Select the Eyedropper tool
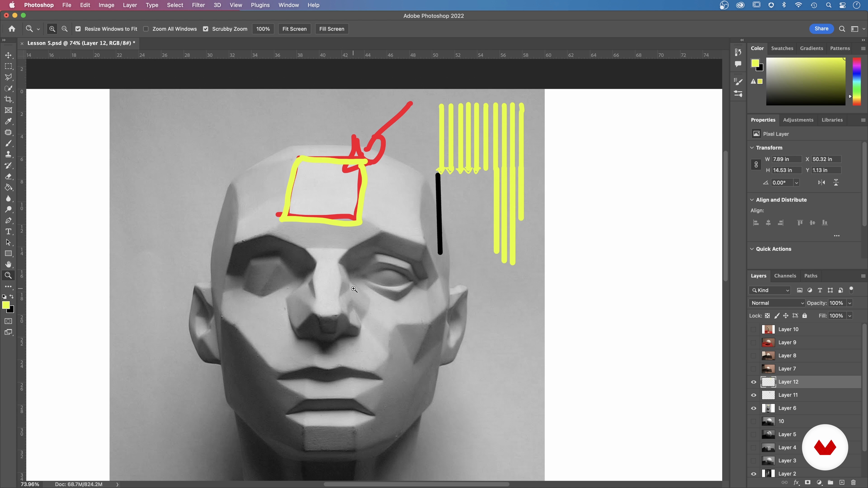Screen dimensions: 868x488 tap(8, 121)
